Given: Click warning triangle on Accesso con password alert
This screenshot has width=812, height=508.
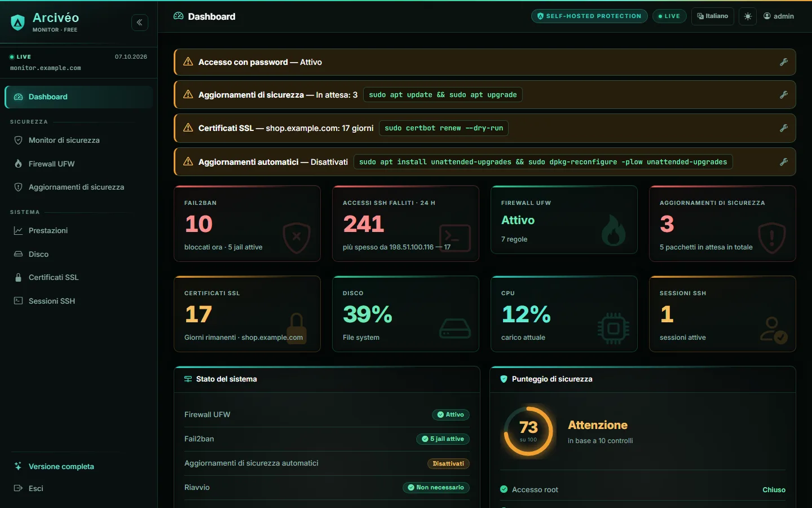Looking at the screenshot, I should click(188, 62).
